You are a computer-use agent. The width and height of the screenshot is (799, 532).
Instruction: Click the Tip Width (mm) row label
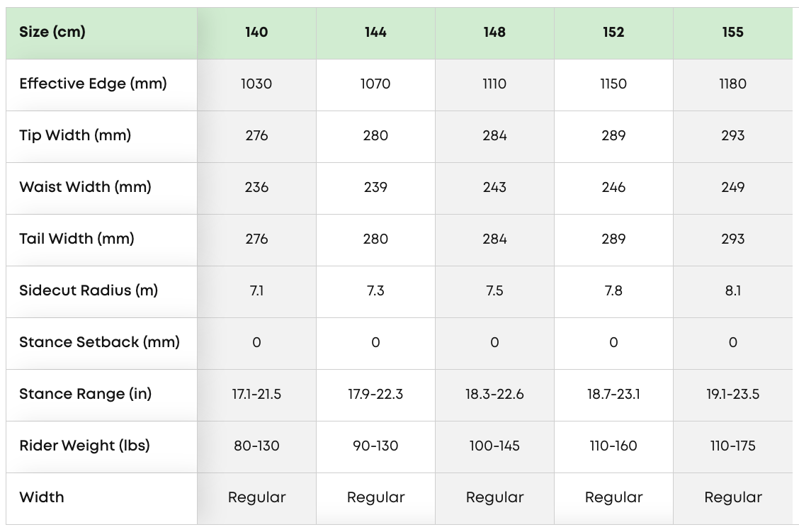click(x=75, y=136)
